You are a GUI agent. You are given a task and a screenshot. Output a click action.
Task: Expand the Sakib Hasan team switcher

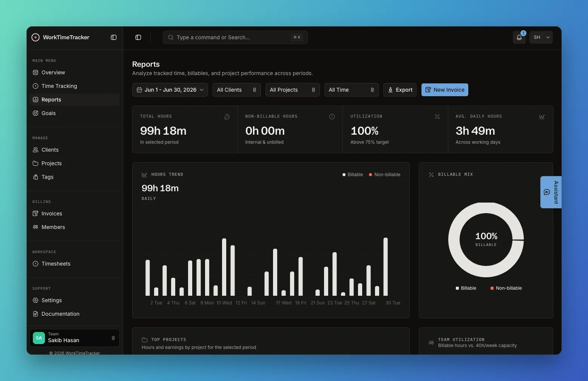pyautogui.click(x=74, y=338)
